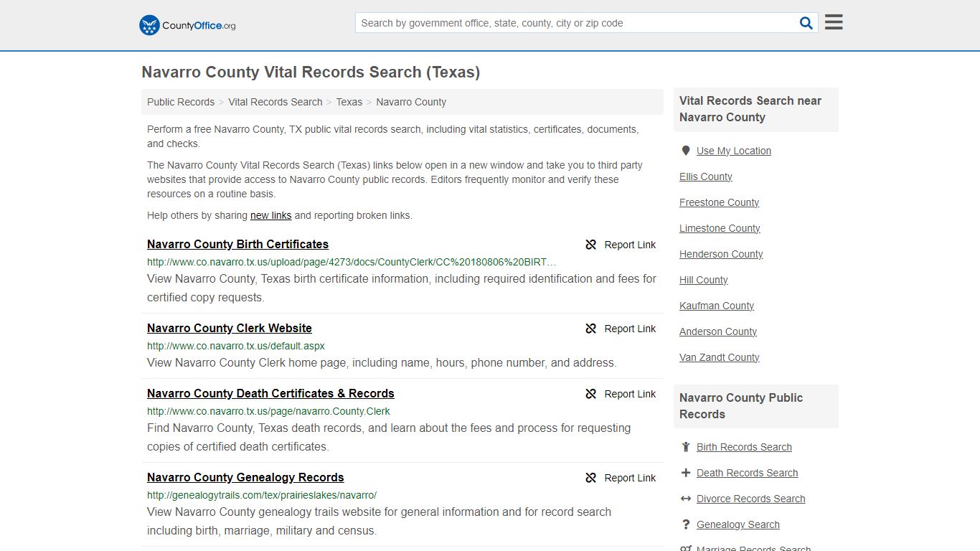Click the location pin icon

[x=686, y=151]
